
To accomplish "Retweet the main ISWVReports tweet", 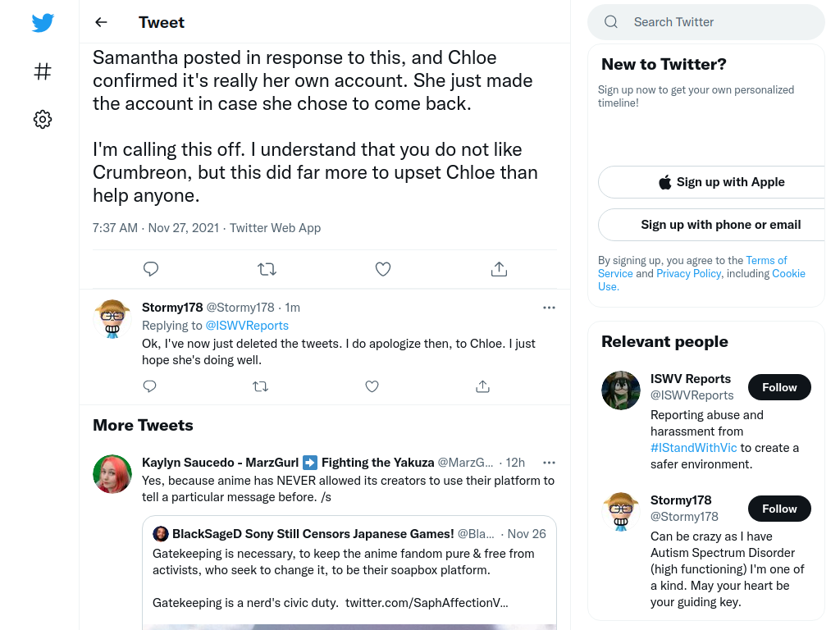I will point(267,269).
